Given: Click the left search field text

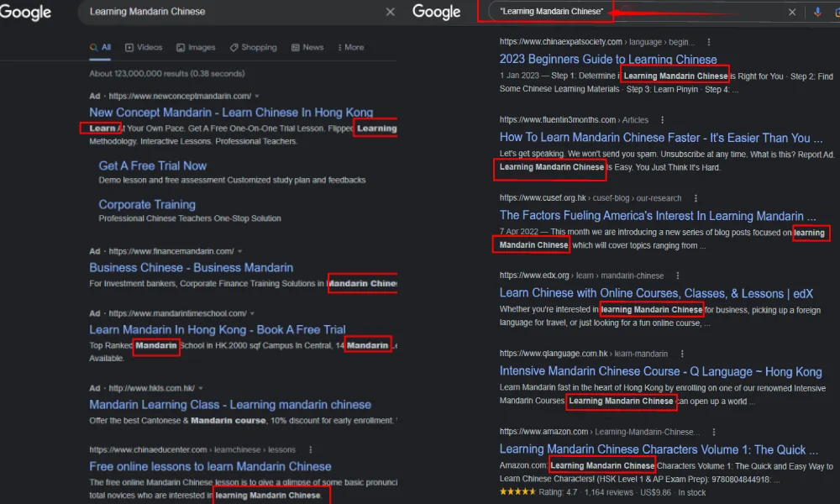Looking at the screenshot, I should coord(147,11).
